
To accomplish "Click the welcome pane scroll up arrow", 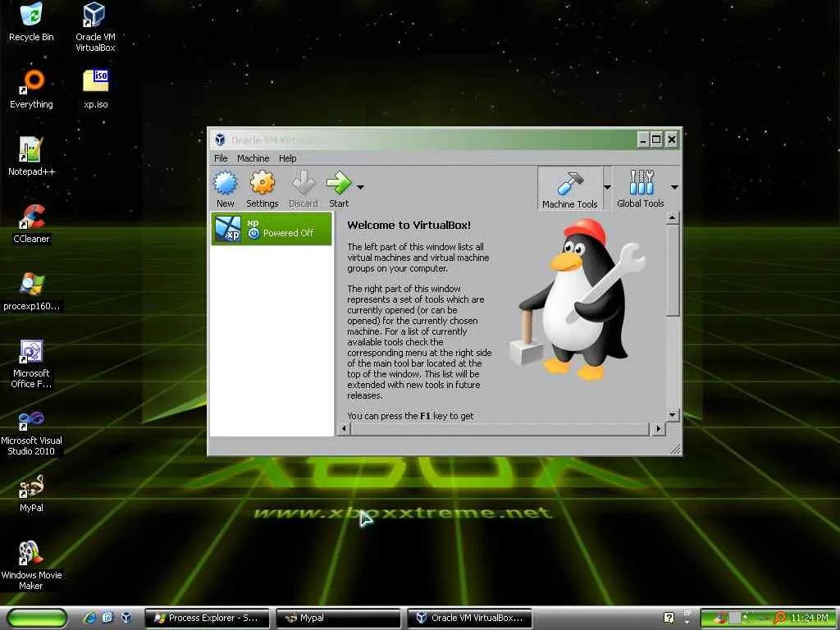I will [x=673, y=217].
